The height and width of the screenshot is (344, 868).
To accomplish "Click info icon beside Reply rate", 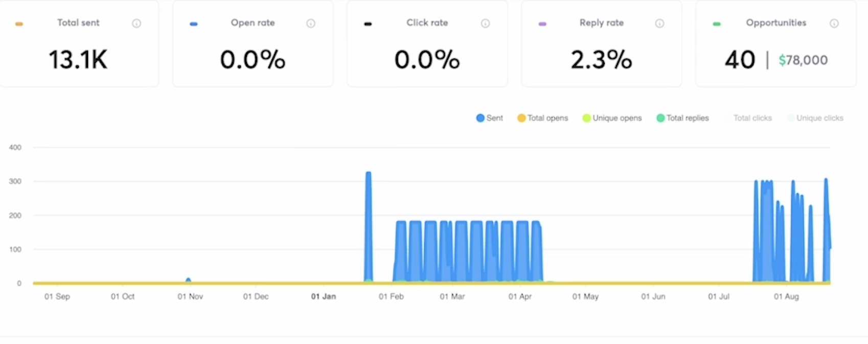I will pyautogui.click(x=659, y=24).
